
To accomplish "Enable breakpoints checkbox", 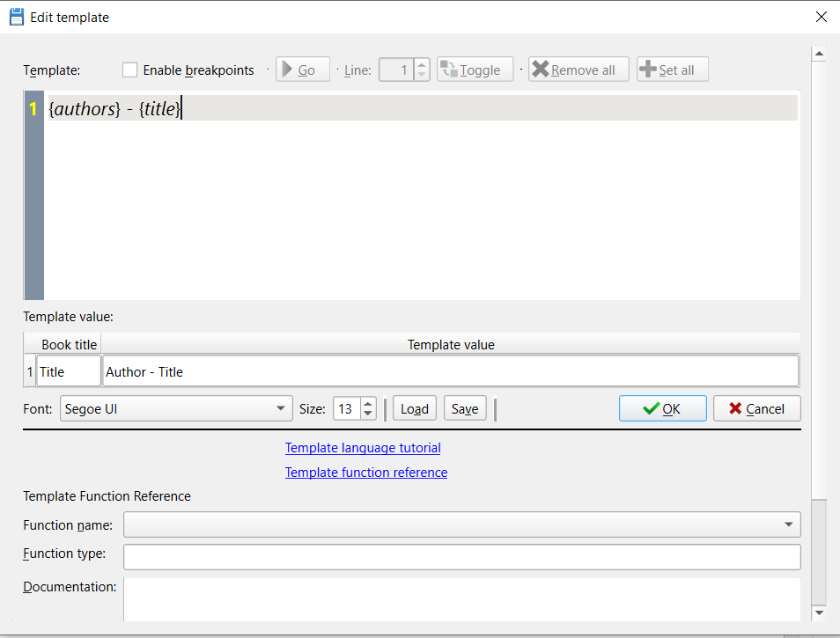I will coord(129,70).
